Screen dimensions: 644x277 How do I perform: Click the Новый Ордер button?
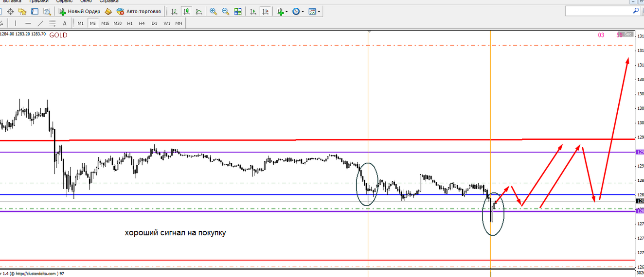coord(80,11)
